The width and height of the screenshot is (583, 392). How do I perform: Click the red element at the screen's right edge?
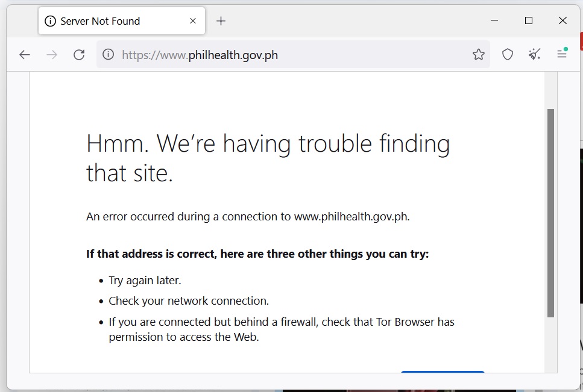581,41
